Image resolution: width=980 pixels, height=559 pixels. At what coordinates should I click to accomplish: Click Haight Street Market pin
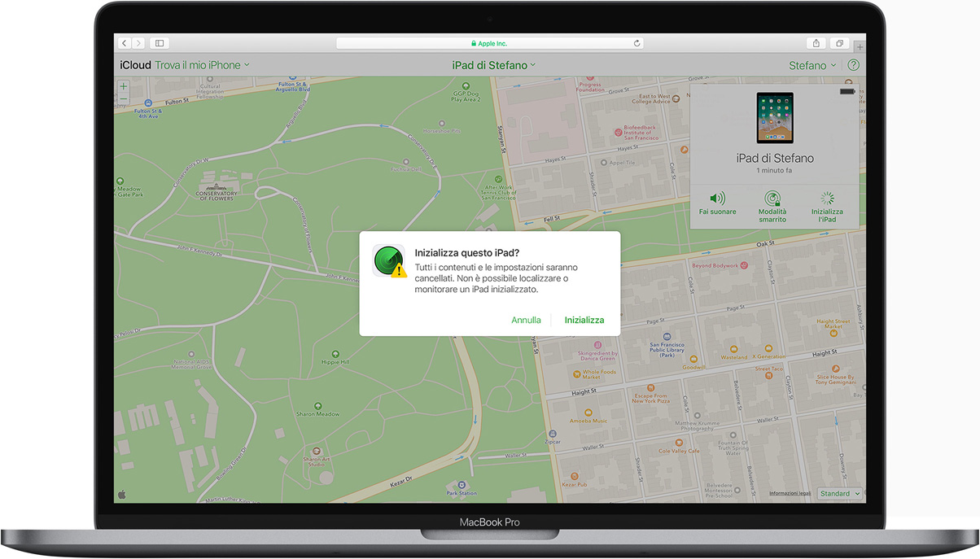click(833, 333)
